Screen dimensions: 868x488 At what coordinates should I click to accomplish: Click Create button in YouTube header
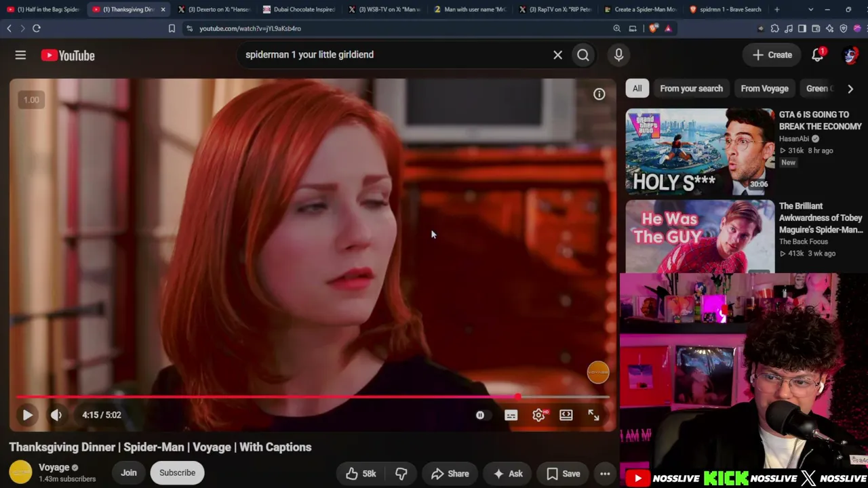772,55
